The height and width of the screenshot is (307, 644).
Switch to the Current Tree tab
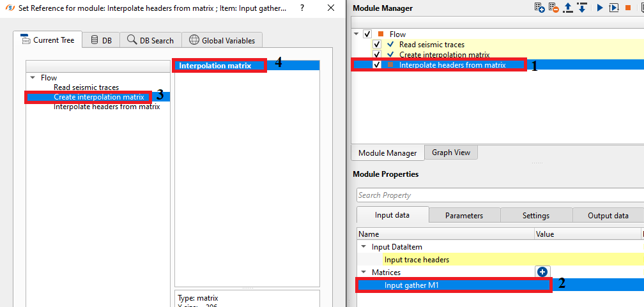click(x=48, y=40)
